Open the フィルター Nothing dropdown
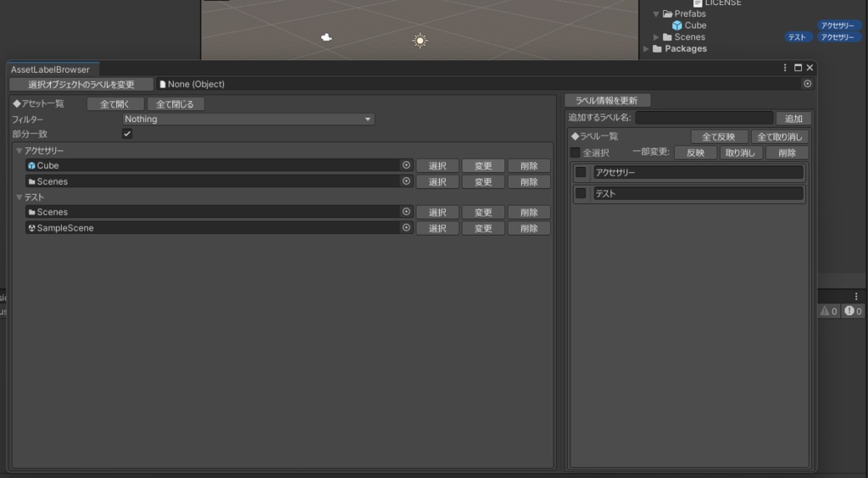 (248, 119)
